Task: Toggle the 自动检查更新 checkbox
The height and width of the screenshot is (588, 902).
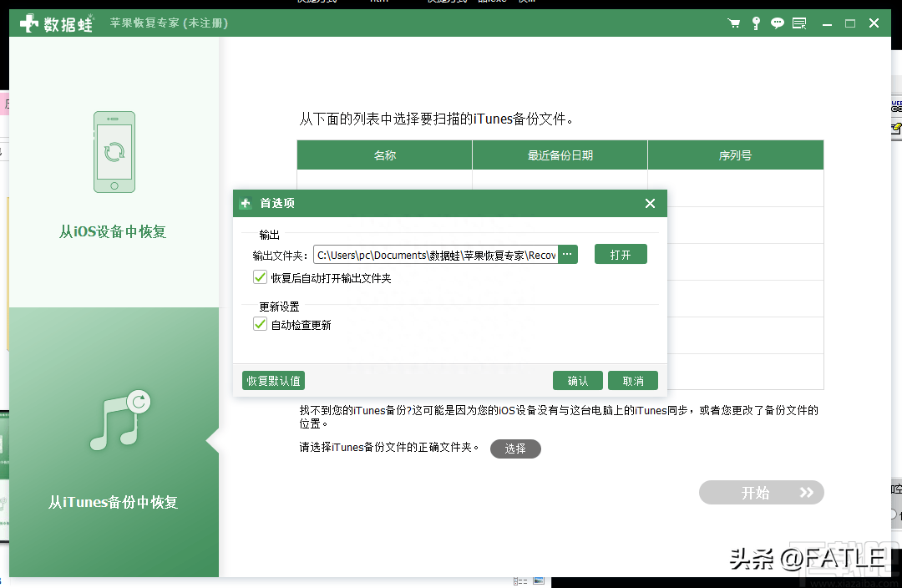Action: click(x=260, y=324)
